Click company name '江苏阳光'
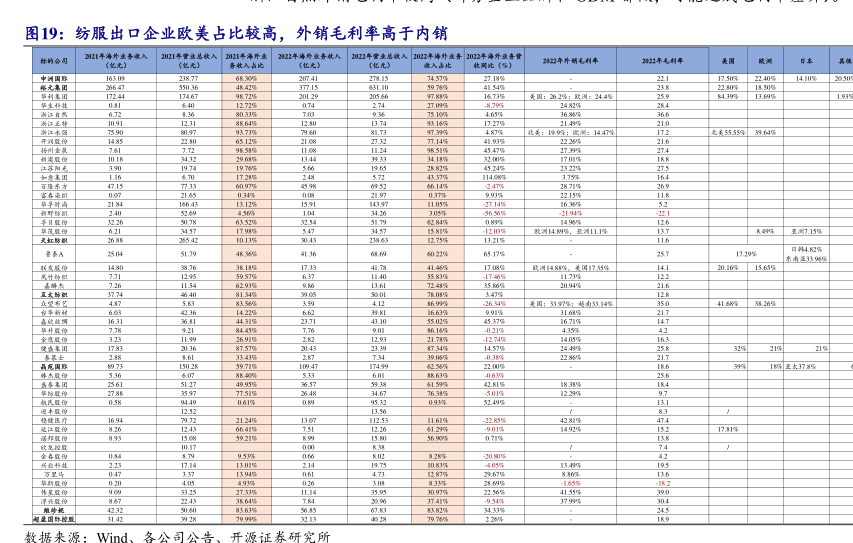Viewport: 853px width, 543px height. tap(54, 168)
